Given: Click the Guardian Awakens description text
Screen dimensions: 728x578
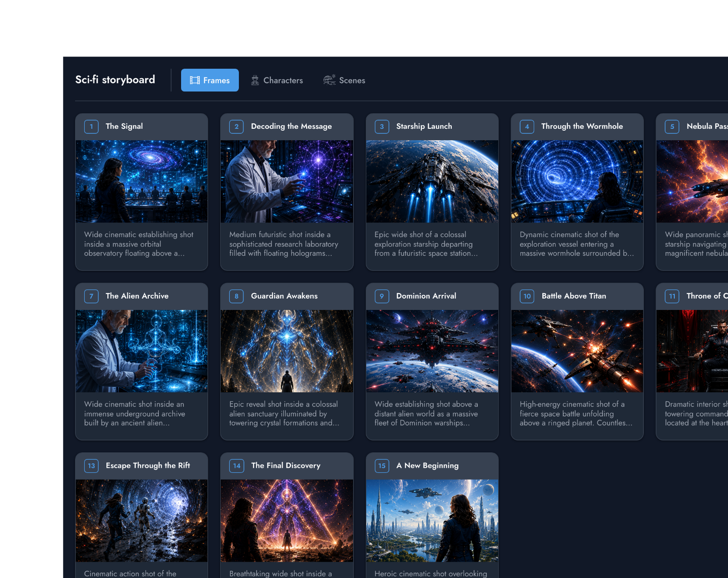Looking at the screenshot, I should point(284,414).
